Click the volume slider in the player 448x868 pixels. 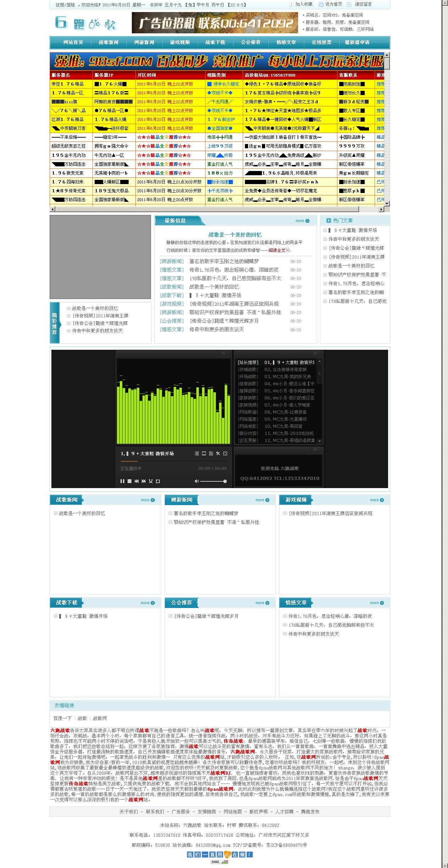[213, 481]
